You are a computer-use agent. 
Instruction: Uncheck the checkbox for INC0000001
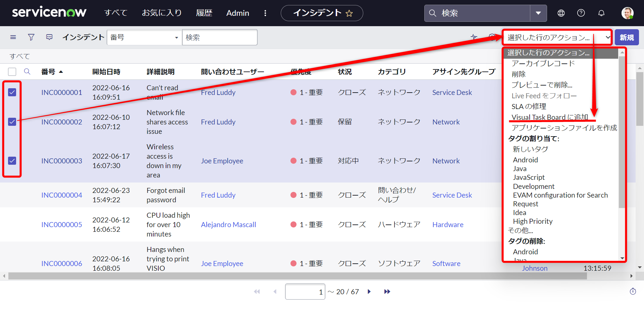12,92
